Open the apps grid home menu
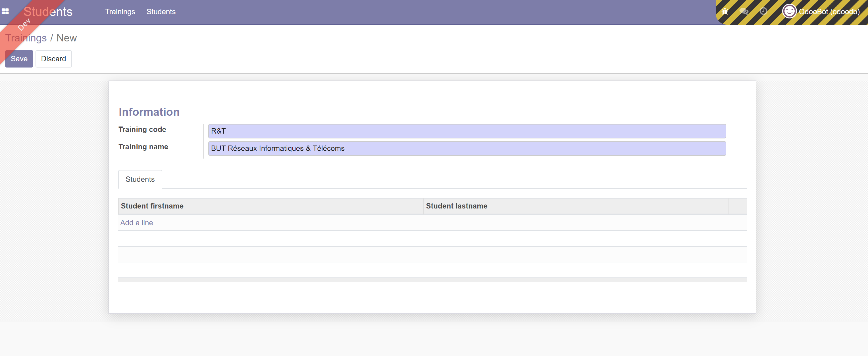This screenshot has width=868, height=356. [x=5, y=11]
